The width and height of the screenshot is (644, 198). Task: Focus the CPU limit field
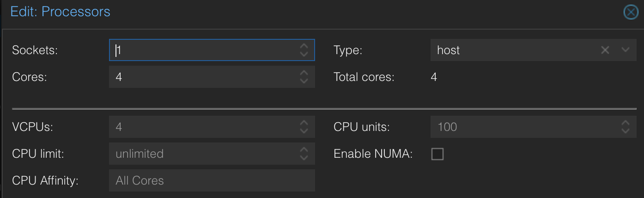tap(203, 154)
